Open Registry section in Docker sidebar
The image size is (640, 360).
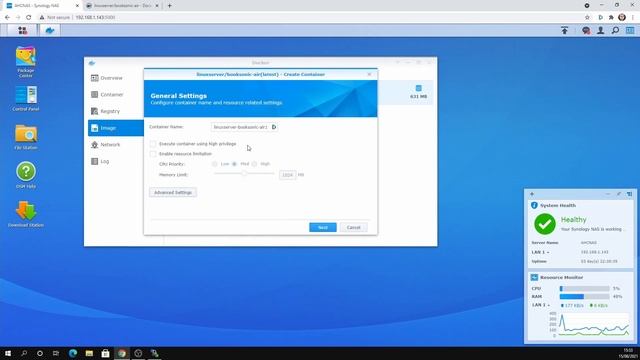[x=116, y=111]
